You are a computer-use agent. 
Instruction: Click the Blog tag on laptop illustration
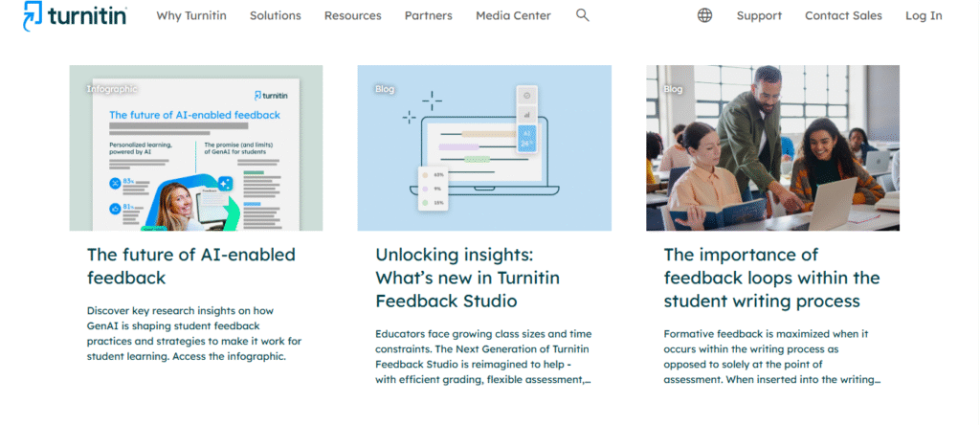point(385,89)
